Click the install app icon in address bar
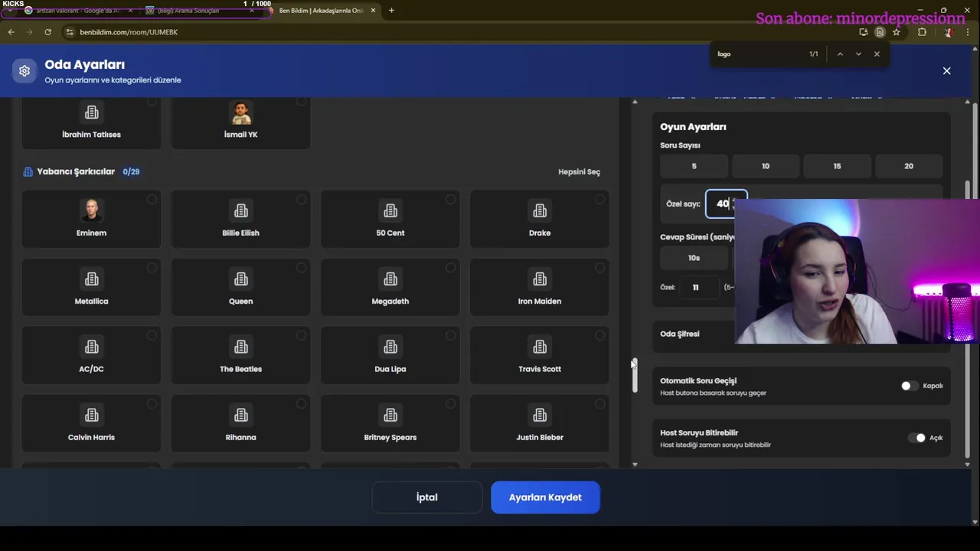980x551 pixels. point(864,32)
